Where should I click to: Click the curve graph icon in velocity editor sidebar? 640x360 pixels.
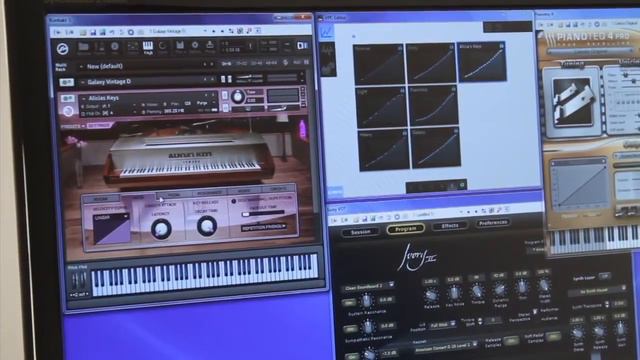(327, 32)
